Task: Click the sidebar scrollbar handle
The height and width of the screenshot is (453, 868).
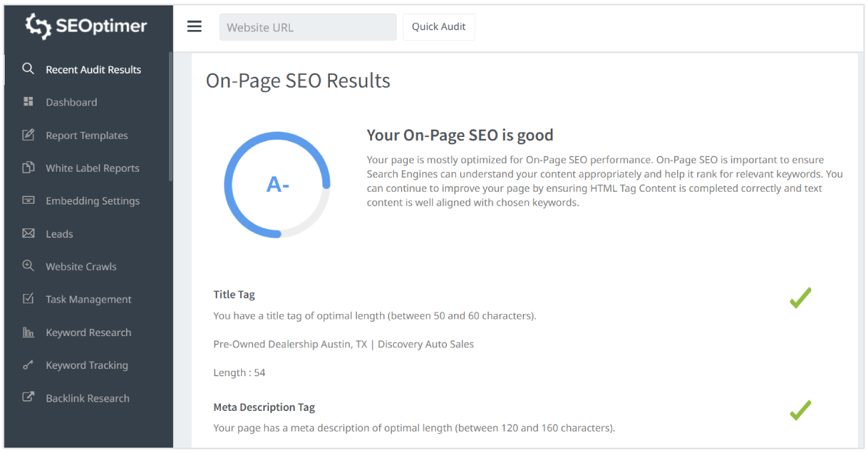Action: coord(171,117)
